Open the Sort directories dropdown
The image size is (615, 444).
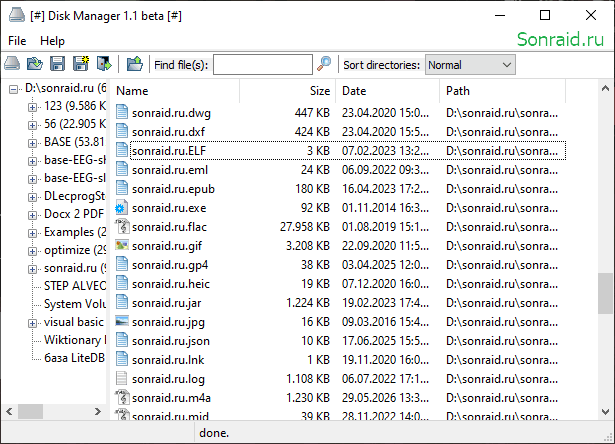(x=470, y=65)
